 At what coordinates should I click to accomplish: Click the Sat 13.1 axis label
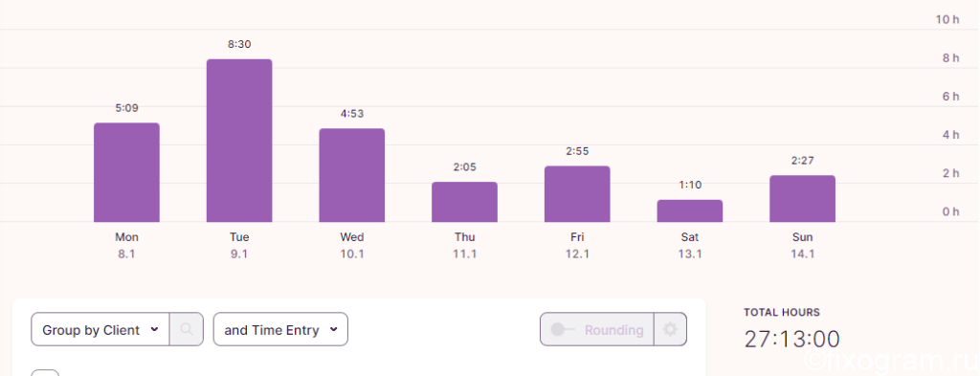(690, 246)
